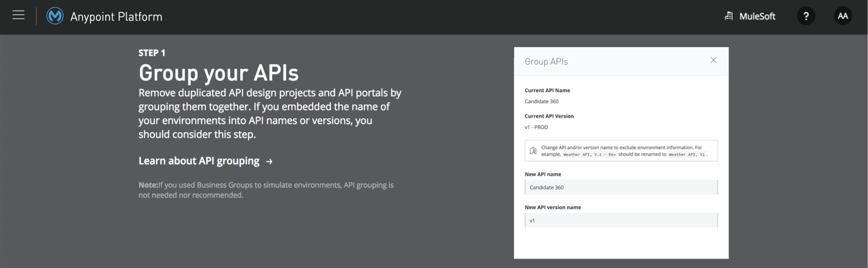The width and height of the screenshot is (868, 268).
Task: Click the Group APIs dialog title
Action: tap(546, 61)
